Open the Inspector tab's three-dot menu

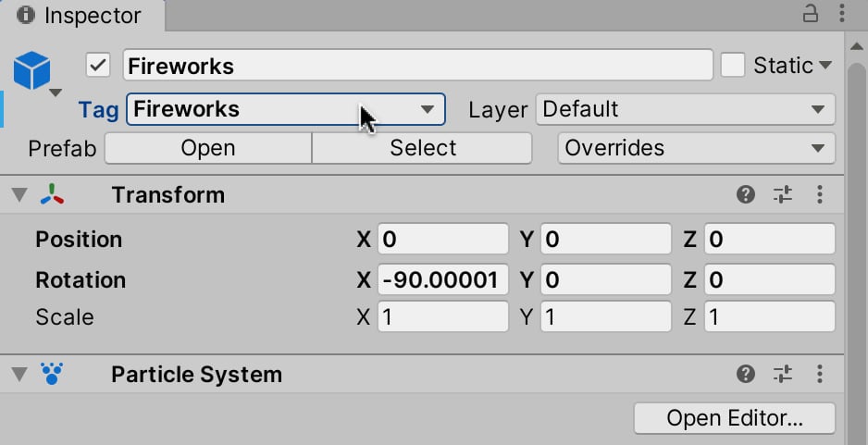click(841, 13)
